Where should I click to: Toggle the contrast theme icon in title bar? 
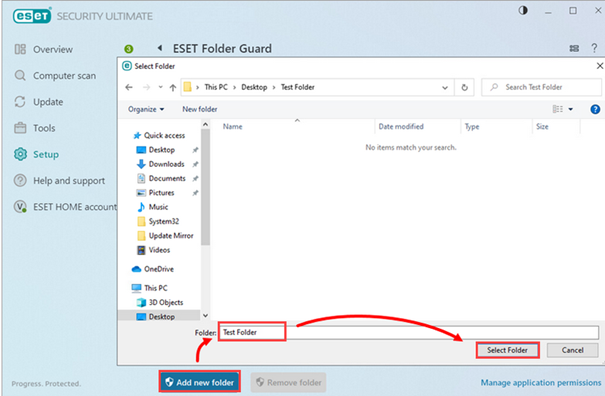(523, 10)
